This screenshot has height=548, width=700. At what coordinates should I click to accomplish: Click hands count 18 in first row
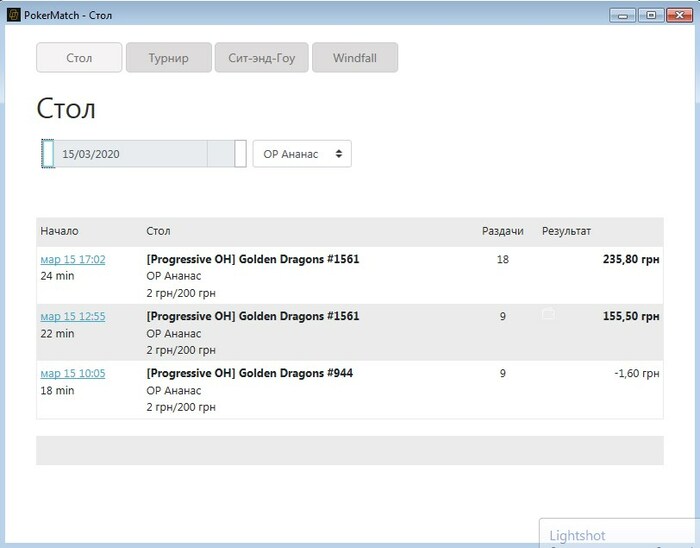tap(503, 259)
